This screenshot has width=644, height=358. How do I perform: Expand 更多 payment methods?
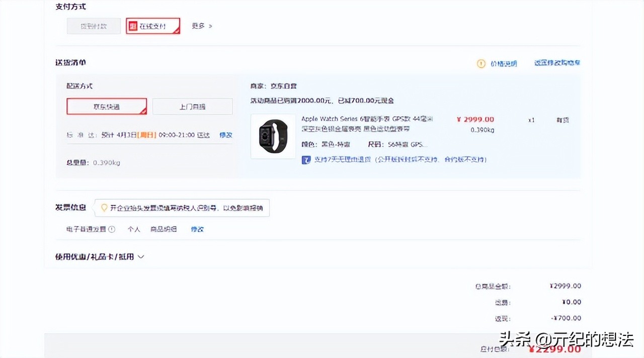(202, 26)
